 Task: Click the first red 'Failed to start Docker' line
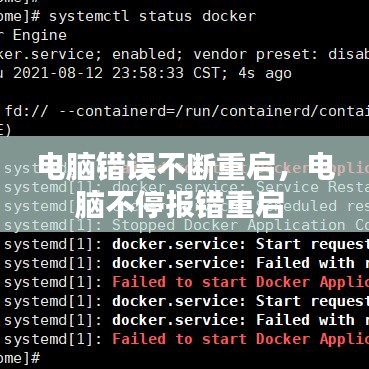241,282
